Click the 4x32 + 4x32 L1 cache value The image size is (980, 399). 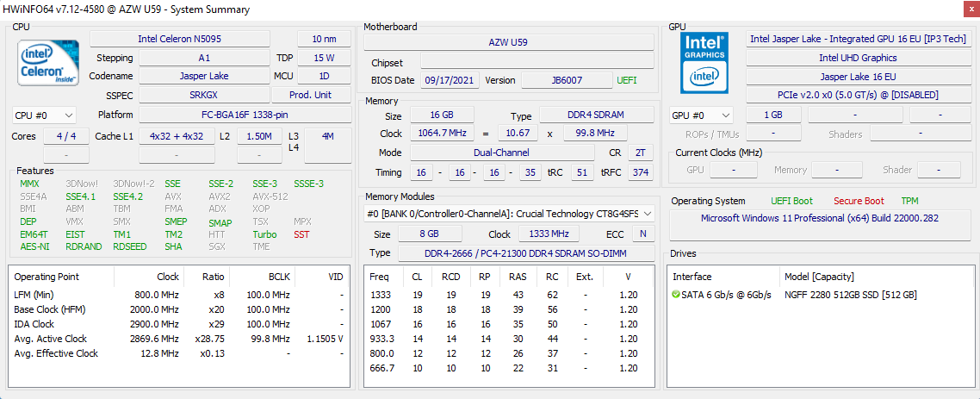point(177,136)
